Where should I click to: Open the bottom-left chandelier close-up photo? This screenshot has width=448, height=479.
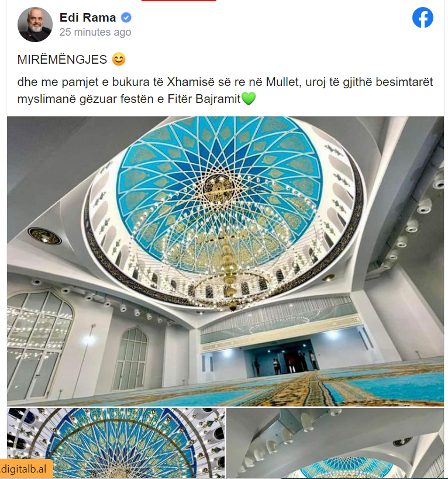pyautogui.click(x=116, y=443)
